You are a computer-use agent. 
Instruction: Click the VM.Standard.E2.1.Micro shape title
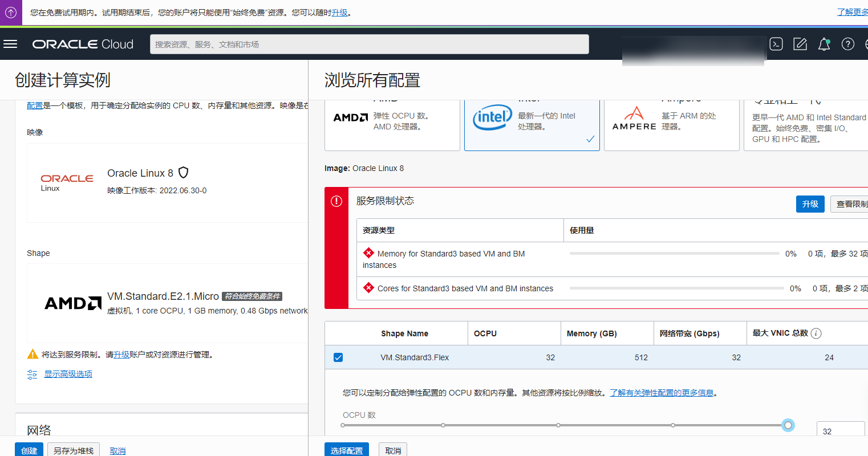point(163,296)
